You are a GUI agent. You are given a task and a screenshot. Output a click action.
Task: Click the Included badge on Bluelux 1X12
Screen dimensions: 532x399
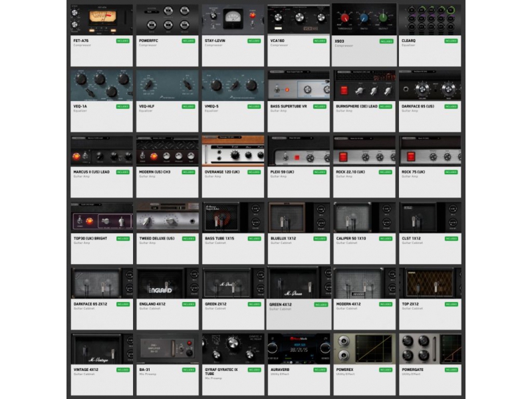[x=320, y=239]
